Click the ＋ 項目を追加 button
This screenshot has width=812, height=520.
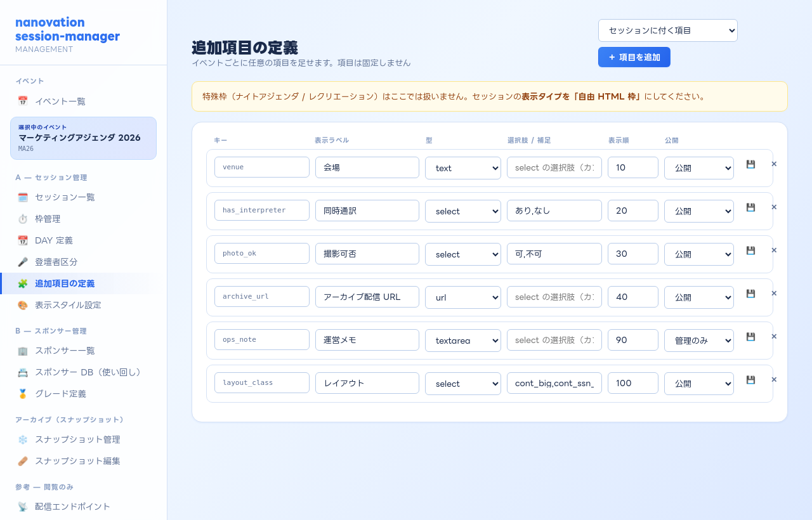634,57
